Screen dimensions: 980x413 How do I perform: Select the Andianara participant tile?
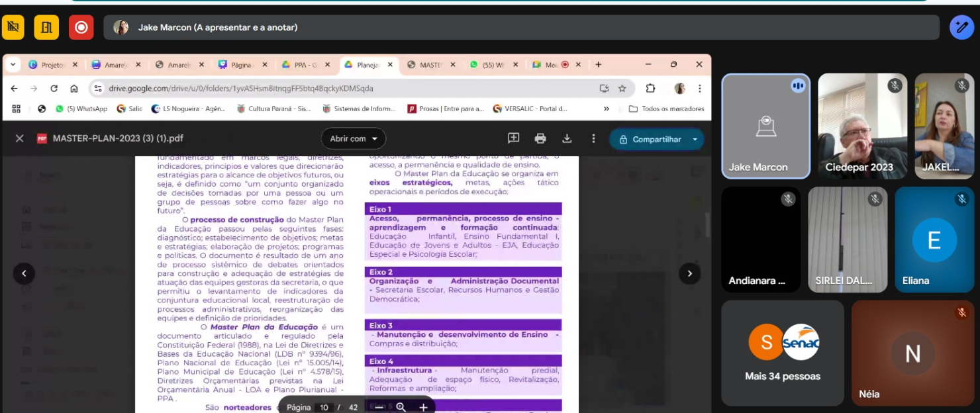(761, 240)
